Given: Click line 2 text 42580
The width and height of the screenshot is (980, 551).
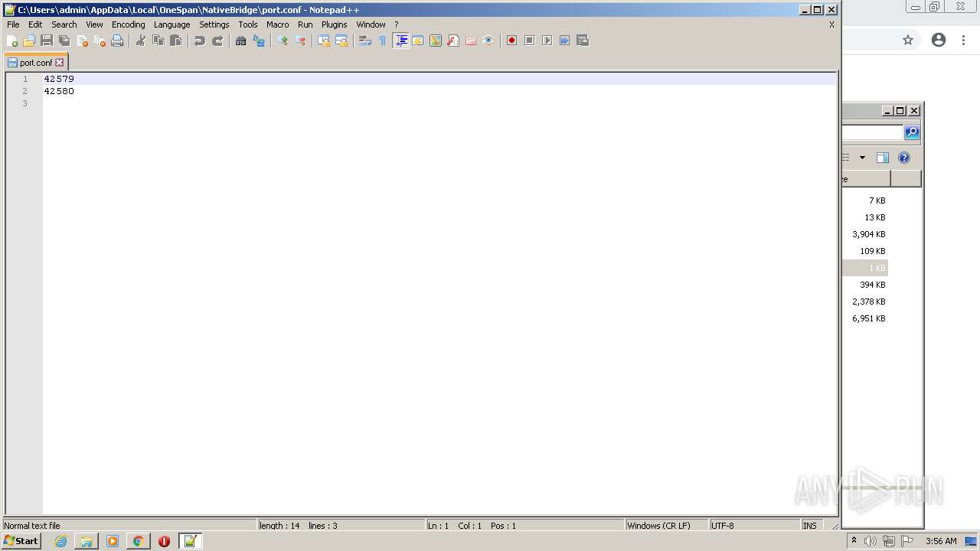Looking at the screenshot, I should point(59,91).
